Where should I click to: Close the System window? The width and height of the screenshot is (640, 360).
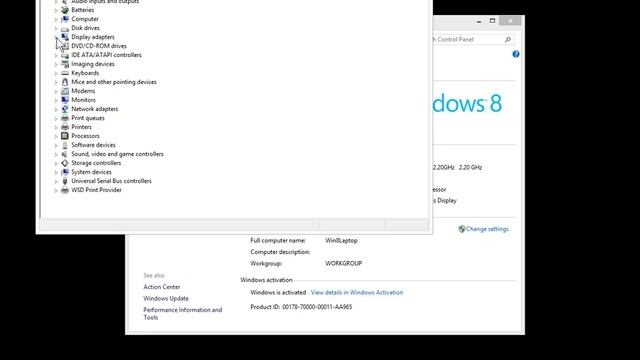[x=510, y=21]
